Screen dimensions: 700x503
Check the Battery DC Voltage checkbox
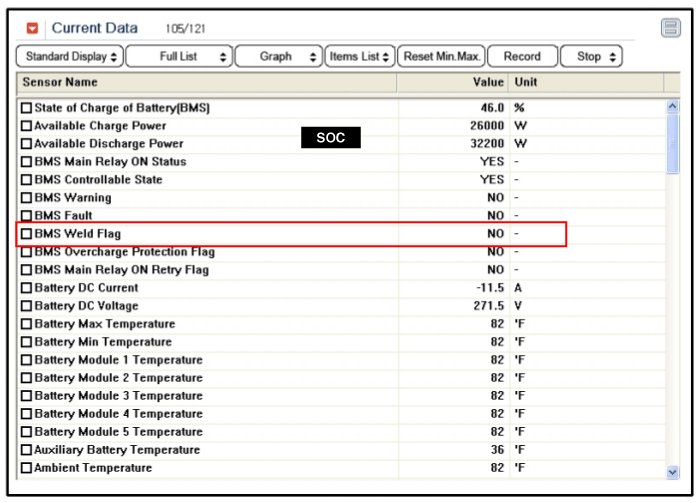tap(27, 306)
